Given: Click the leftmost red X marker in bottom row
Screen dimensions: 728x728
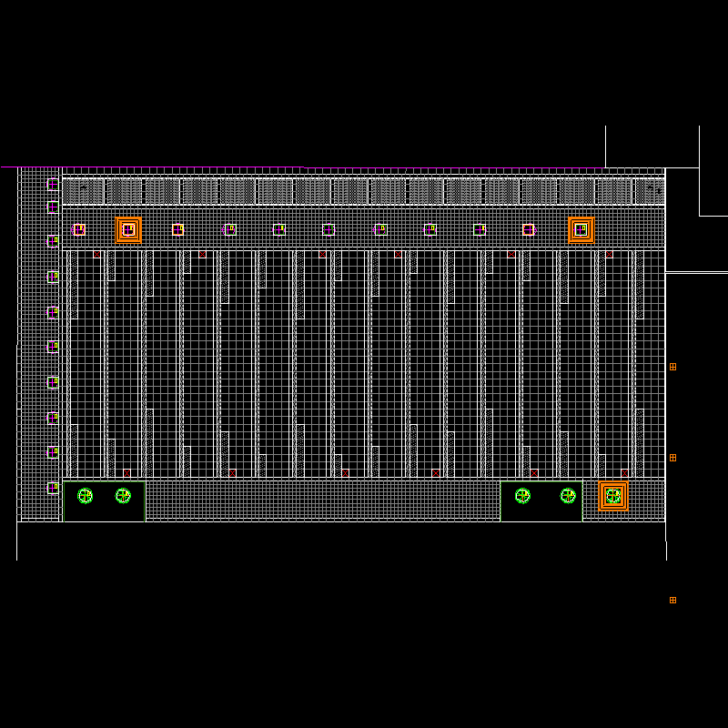Looking at the screenshot, I should point(126,472).
